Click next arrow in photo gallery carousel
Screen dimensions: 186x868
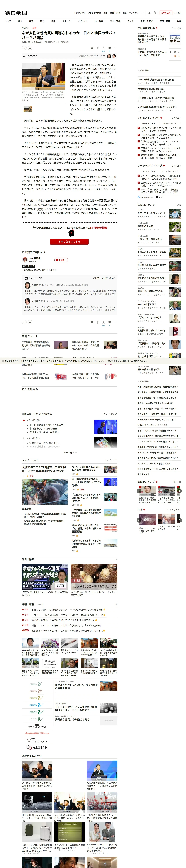(180, 520)
